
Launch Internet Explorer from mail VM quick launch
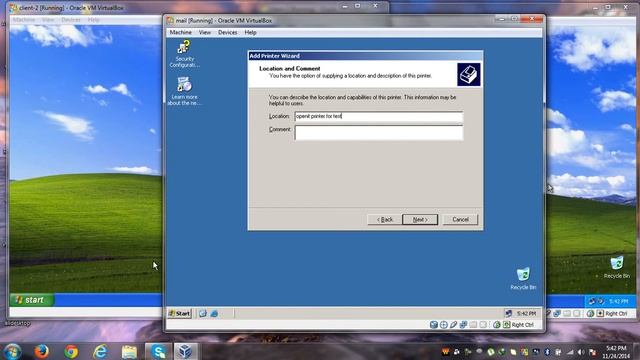tap(214, 313)
